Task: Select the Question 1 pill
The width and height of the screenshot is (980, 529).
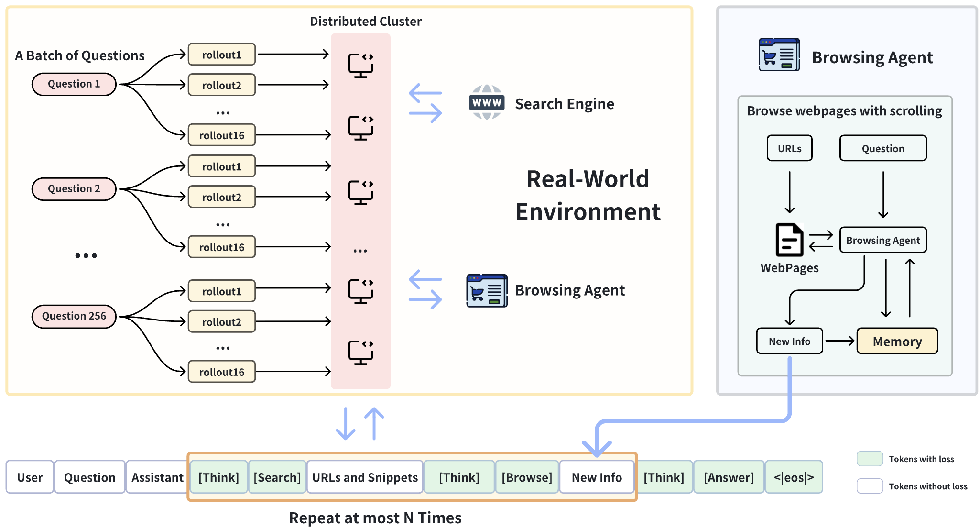Action: 74,84
